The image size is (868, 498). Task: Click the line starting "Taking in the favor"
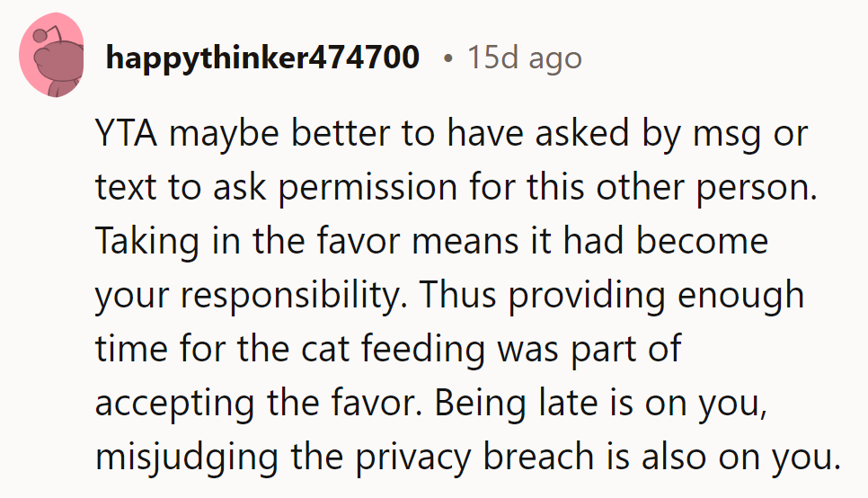click(x=432, y=242)
